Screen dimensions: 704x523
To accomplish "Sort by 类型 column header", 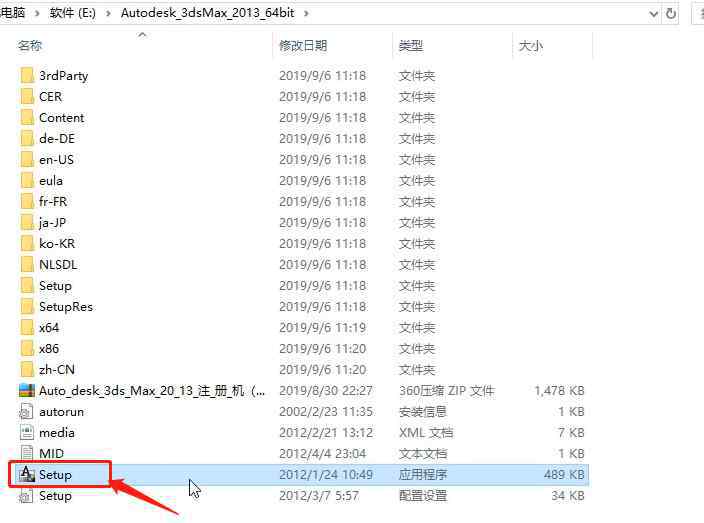I will coord(410,45).
